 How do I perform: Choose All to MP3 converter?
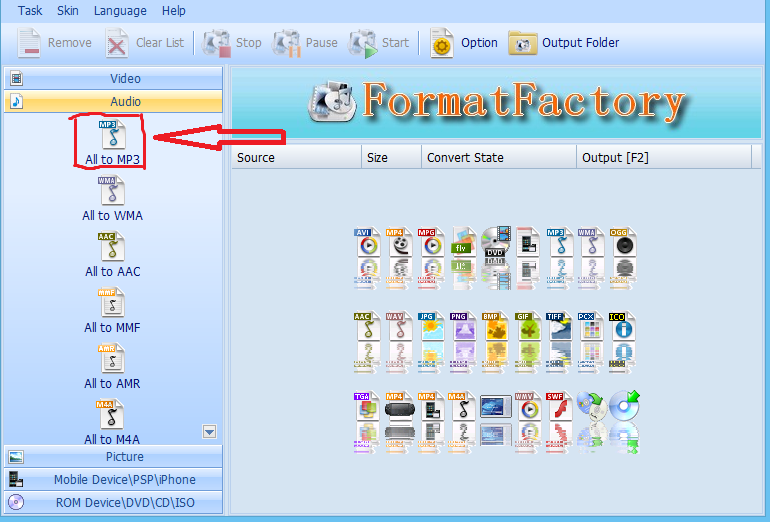click(x=112, y=142)
